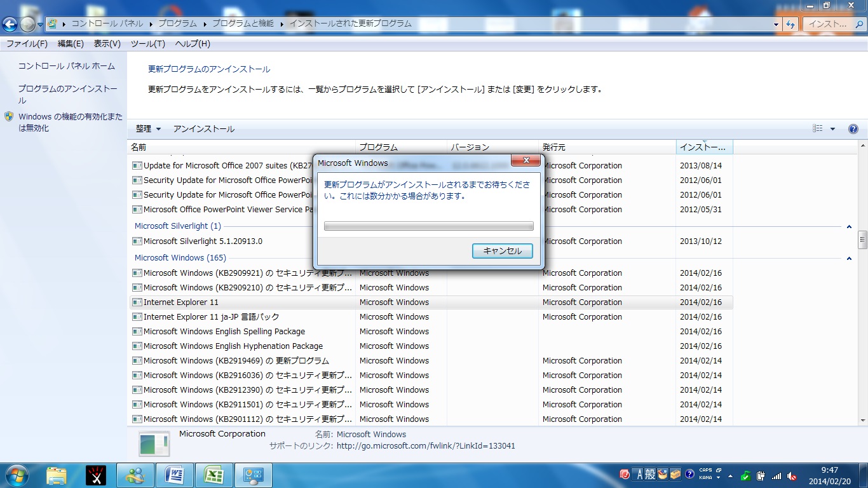Click the キャンセル button in the dialog
Image resolution: width=868 pixels, height=488 pixels.
pos(503,251)
